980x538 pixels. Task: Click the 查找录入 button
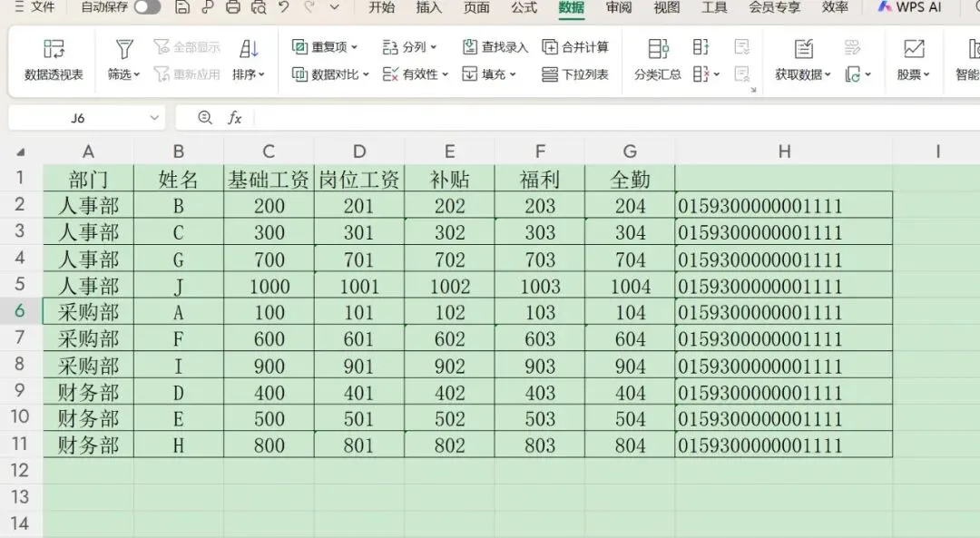pyautogui.click(x=495, y=47)
